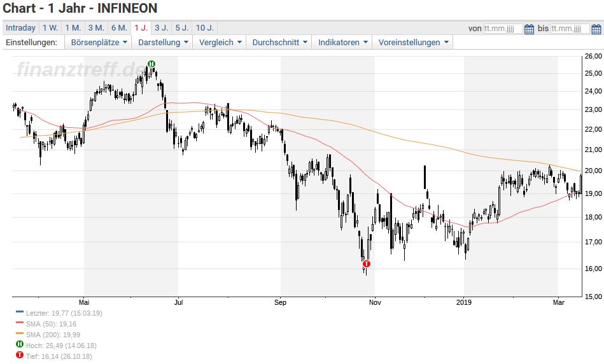604x364 pixels.
Task: Click 'Letzter: 19,77 (15.03.19)' legend text
Action: (64, 313)
